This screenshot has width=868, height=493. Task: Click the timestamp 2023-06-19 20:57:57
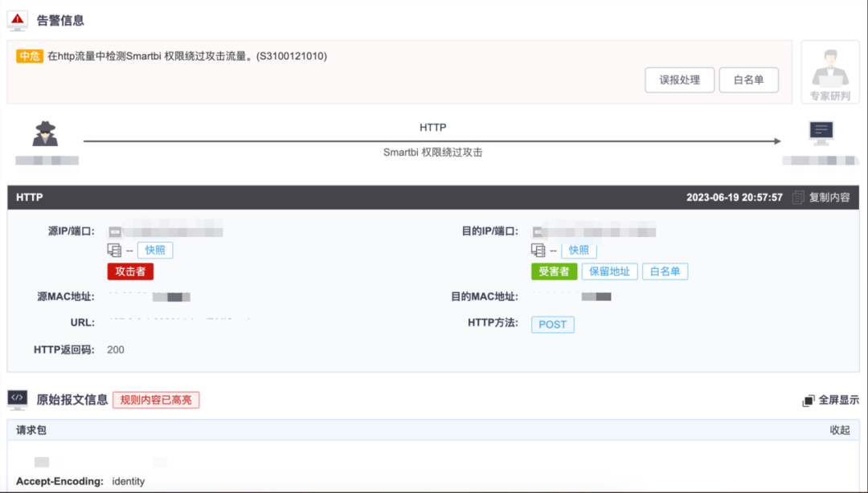click(x=735, y=198)
